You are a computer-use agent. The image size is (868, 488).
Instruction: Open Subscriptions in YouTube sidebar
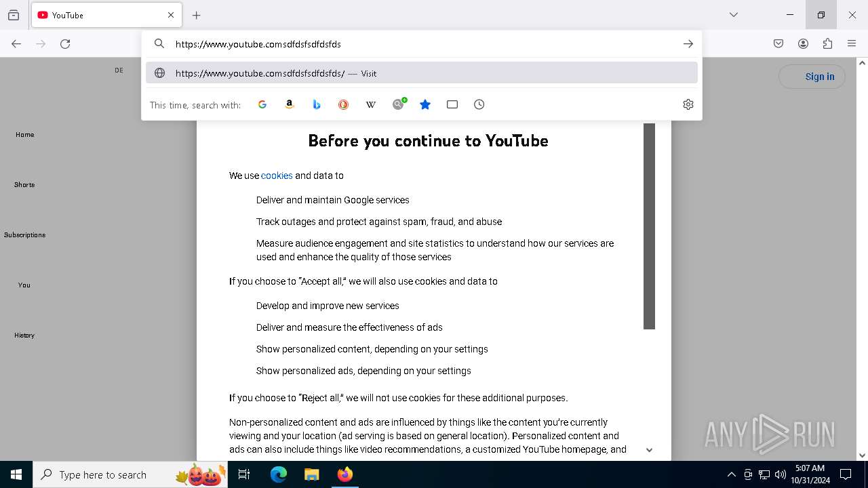pyautogui.click(x=24, y=235)
